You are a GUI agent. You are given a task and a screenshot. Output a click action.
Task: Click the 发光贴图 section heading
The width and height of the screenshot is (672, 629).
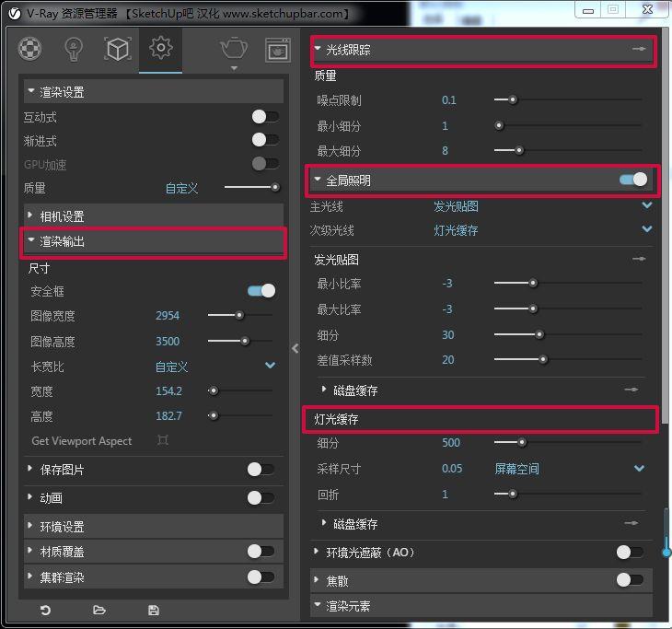(336, 260)
